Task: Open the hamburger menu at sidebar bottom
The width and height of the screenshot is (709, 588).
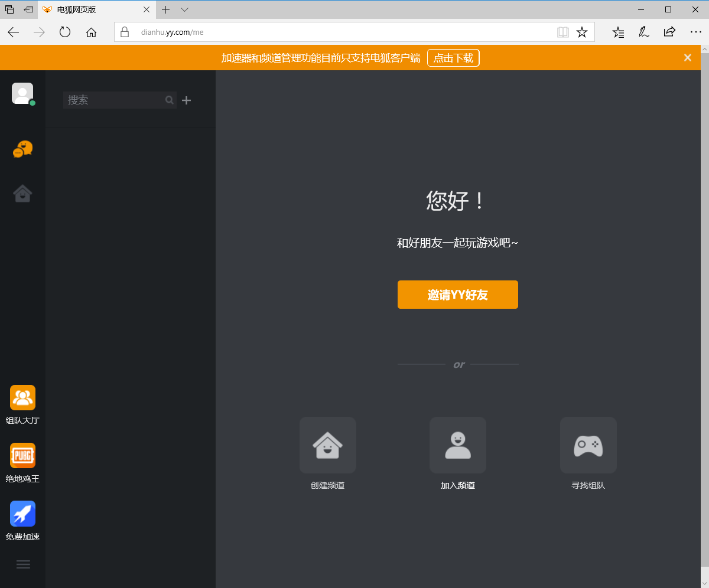Action: 23,564
